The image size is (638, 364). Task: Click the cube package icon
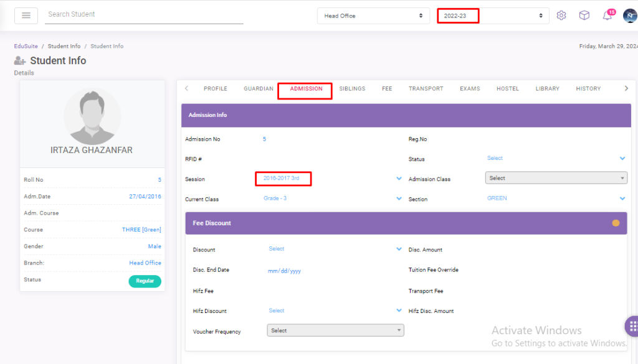coord(584,16)
